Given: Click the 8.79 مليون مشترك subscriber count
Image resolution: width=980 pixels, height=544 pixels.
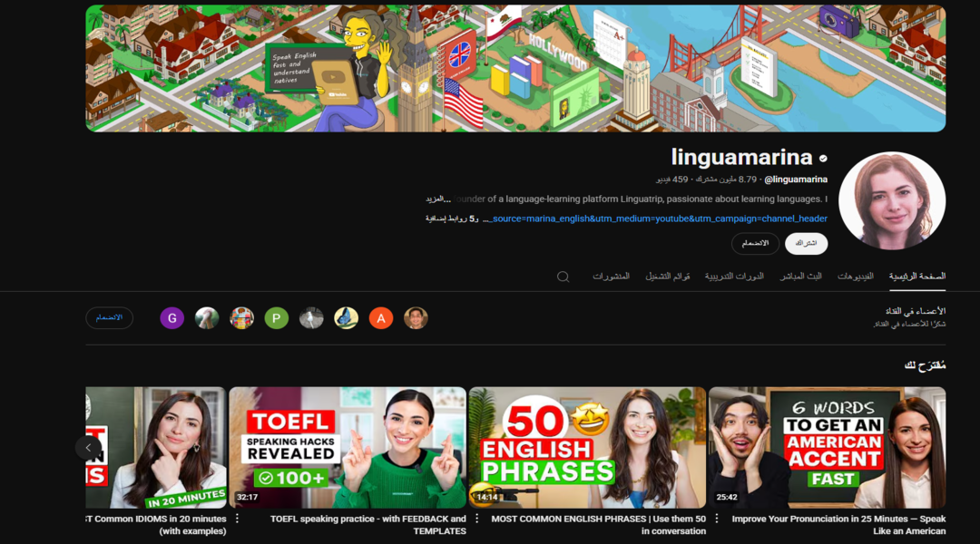Looking at the screenshot, I should (726, 180).
